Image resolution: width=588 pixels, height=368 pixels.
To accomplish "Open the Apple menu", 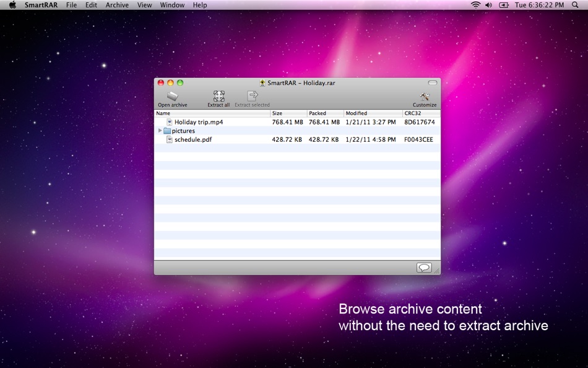I will click(x=12, y=5).
